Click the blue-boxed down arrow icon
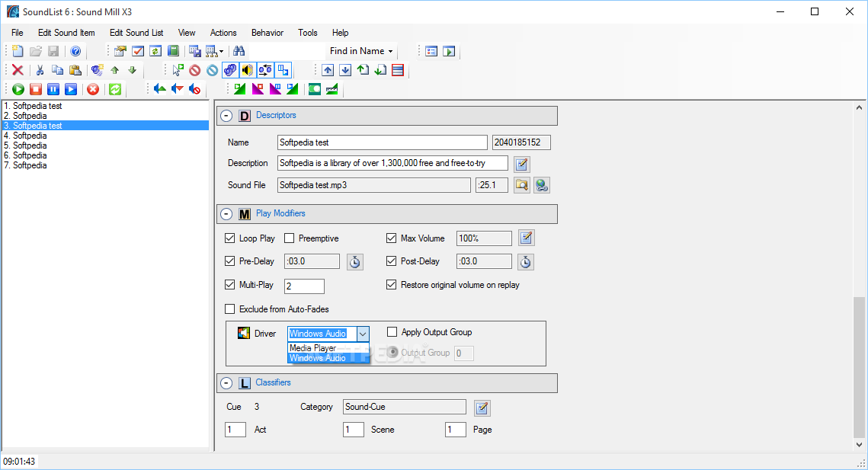Screen dimensions: 868x470 click(x=345, y=70)
